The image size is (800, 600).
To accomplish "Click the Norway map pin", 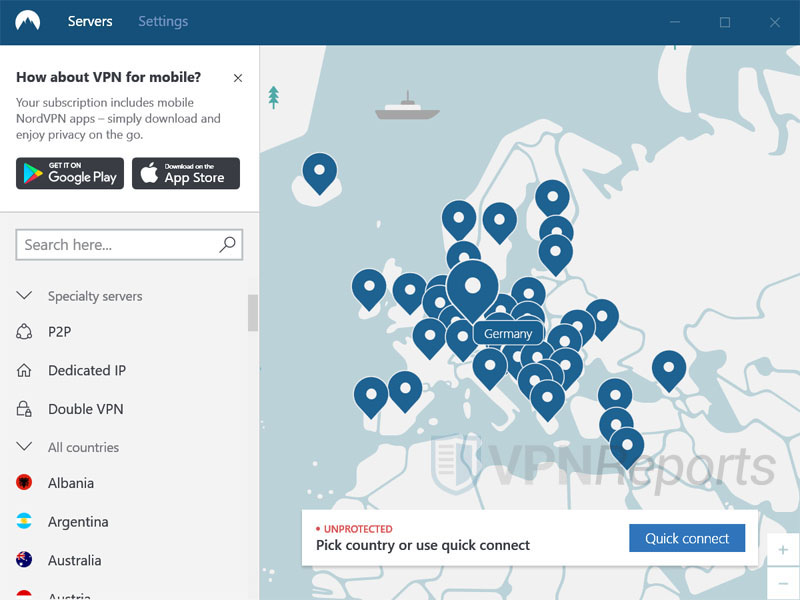I will click(x=459, y=220).
